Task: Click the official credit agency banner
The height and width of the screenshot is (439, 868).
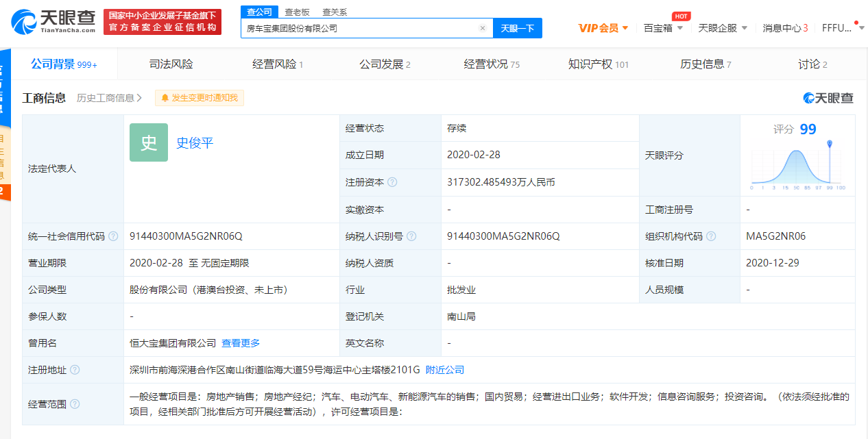Action: 162,22
